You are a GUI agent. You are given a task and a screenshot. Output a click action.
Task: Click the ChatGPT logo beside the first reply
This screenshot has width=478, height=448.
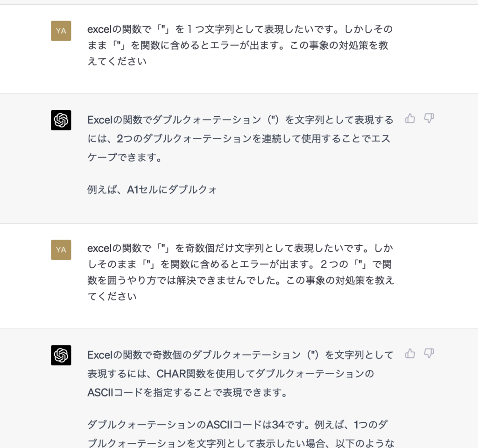click(61, 120)
